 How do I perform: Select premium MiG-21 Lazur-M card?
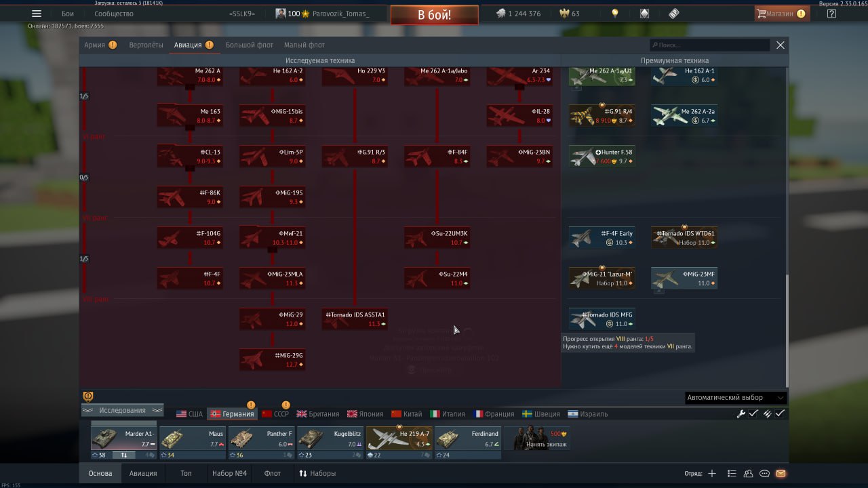coord(602,279)
